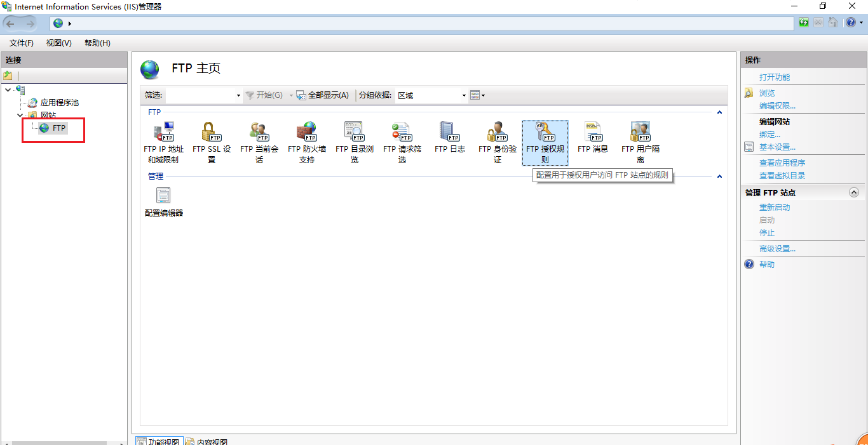Click 绑定... action link
Viewport: 868px width, 445px height.
[x=770, y=135]
